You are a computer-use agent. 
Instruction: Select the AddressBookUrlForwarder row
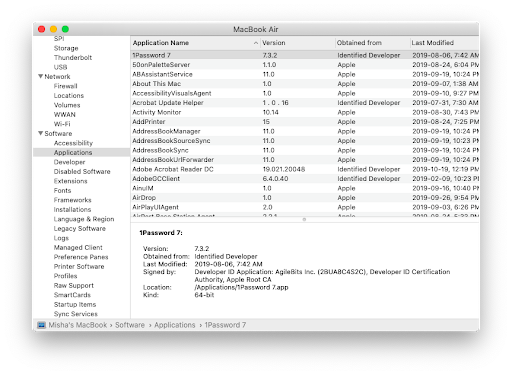coord(305,160)
